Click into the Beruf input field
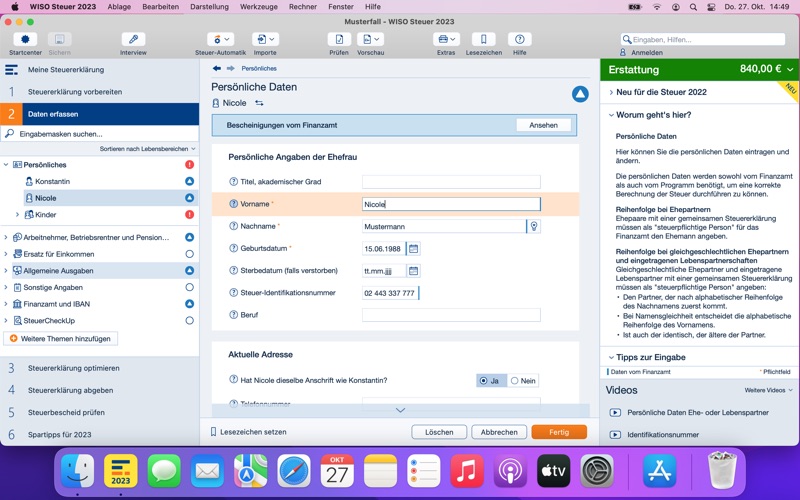Viewport: 800px width, 500px height. pyautogui.click(x=451, y=315)
